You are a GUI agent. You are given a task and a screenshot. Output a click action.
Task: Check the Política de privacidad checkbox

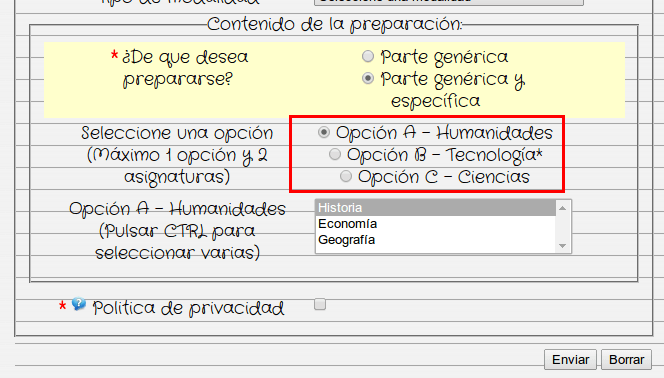[x=320, y=304]
